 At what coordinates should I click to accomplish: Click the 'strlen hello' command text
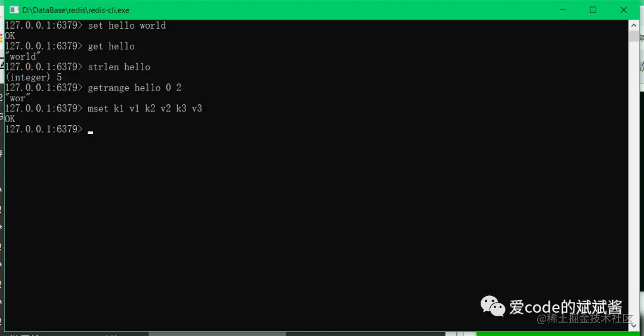click(x=119, y=67)
